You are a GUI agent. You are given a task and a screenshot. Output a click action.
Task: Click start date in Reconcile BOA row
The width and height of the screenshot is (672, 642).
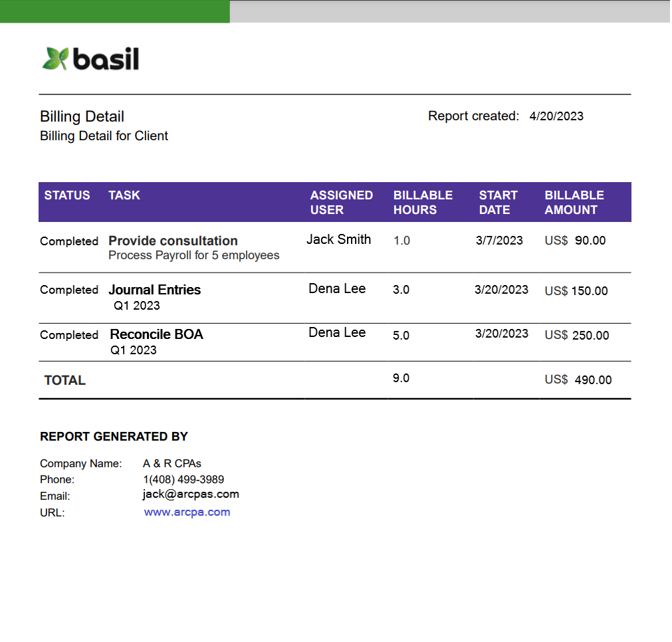click(502, 334)
